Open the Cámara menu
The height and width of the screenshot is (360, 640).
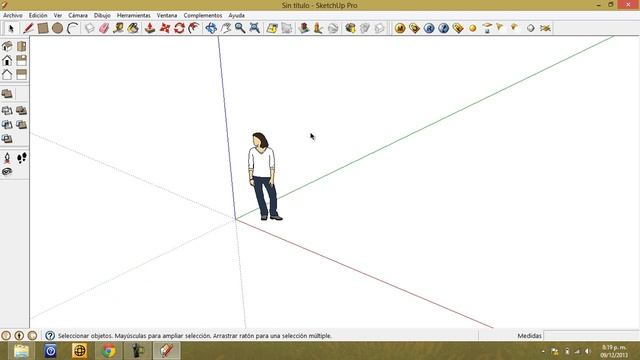[78, 16]
